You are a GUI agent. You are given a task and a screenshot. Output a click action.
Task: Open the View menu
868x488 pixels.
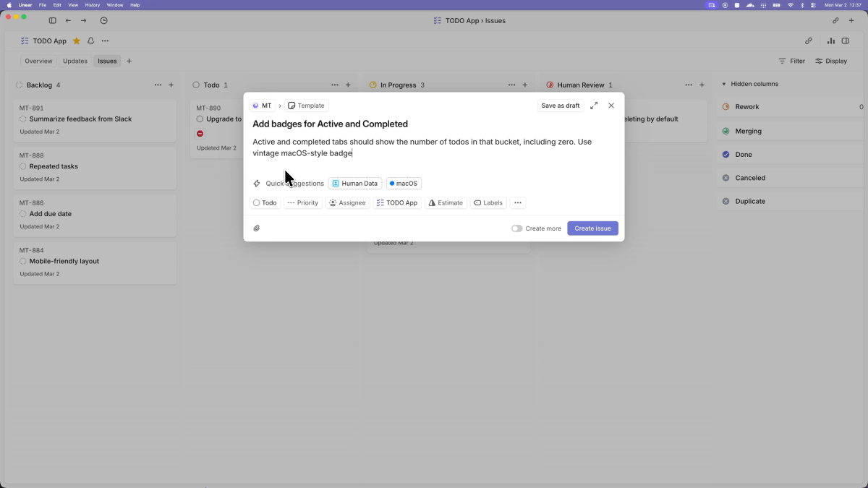point(73,5)
